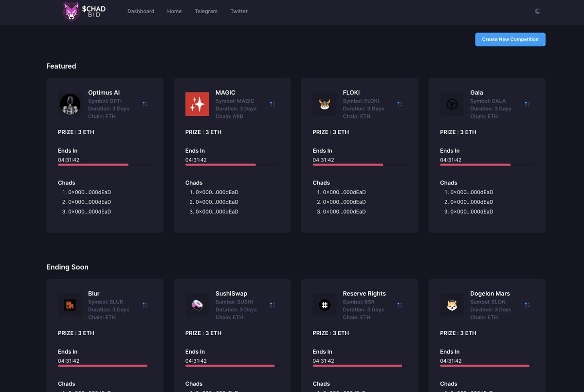Toggle dark mode moon icon

538,11
